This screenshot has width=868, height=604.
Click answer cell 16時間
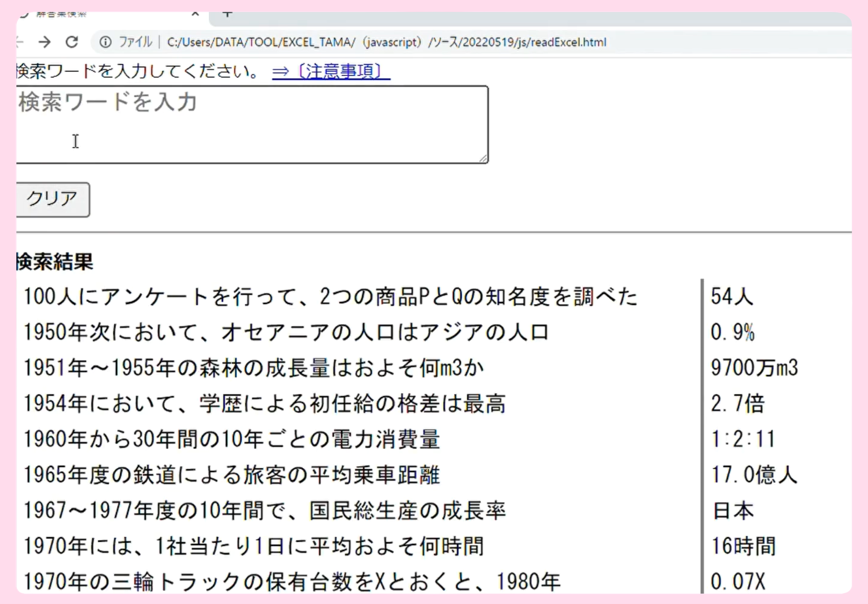pos(743,546)
